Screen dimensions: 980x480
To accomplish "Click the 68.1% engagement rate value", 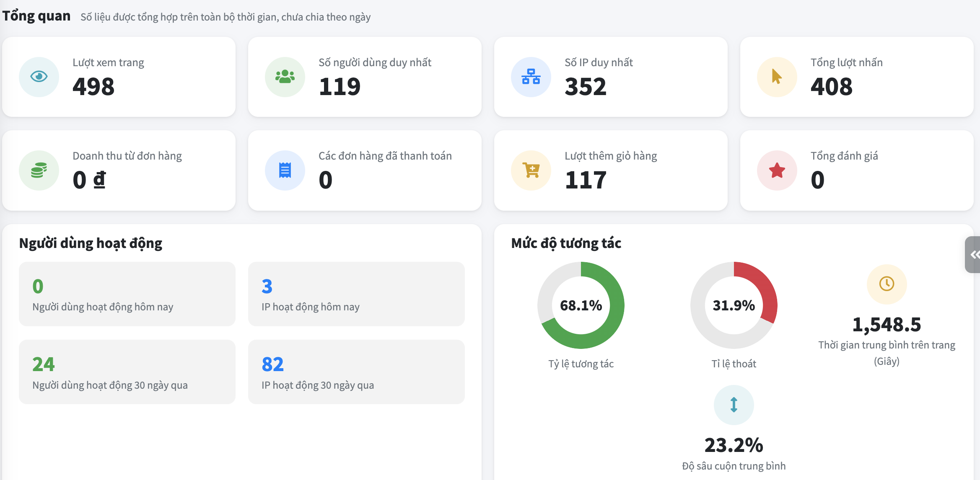I will (x=581, y=305).
